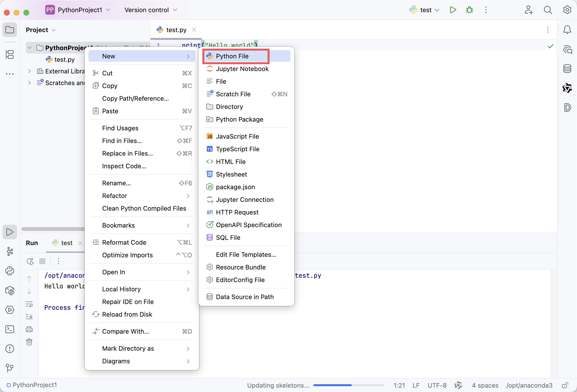The height and width of the screenshot is (392, 577).
Task: Select test.py in the project tree
Action: point(60,59)
